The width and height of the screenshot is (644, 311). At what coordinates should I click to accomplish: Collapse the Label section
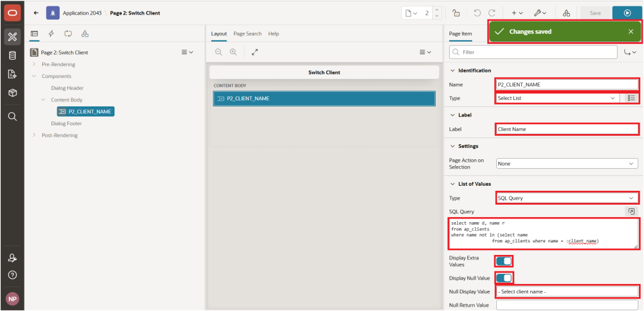(453, 115)
